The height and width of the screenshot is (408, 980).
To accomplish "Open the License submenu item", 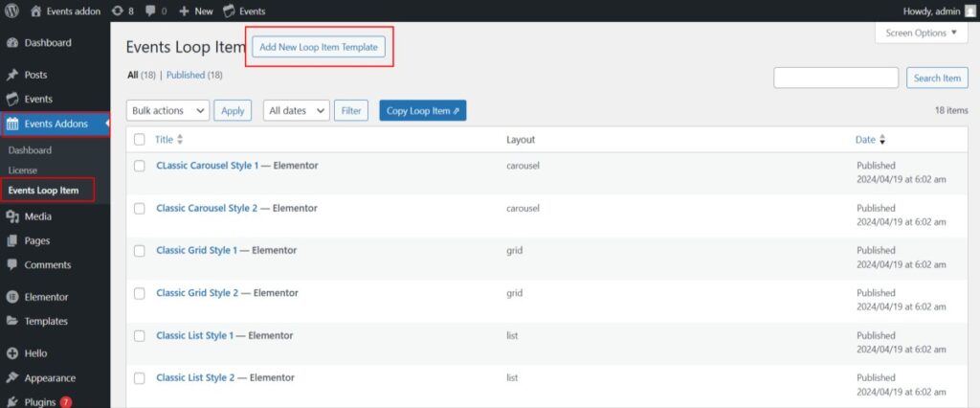I will [22, 170].
